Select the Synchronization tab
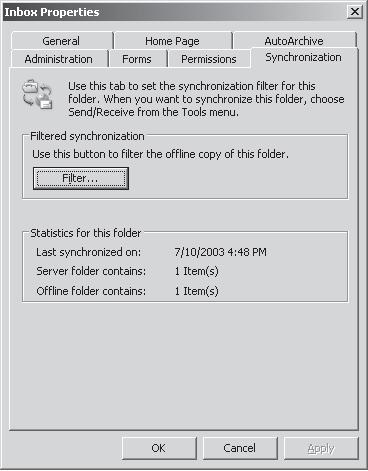The width and height of the screenshot is (368, 471). tap(303, 57)
